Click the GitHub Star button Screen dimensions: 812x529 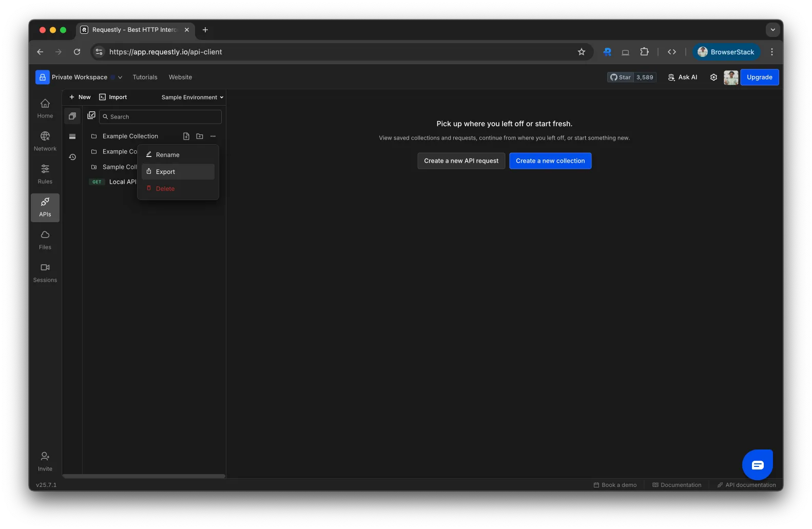click(x=621, y=77)
